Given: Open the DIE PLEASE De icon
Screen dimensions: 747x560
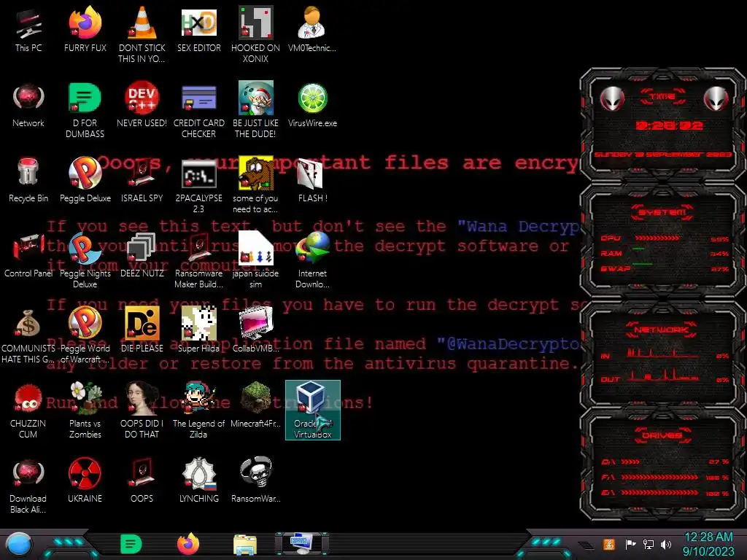Looking at the screenshot, I should coord(142,330).
